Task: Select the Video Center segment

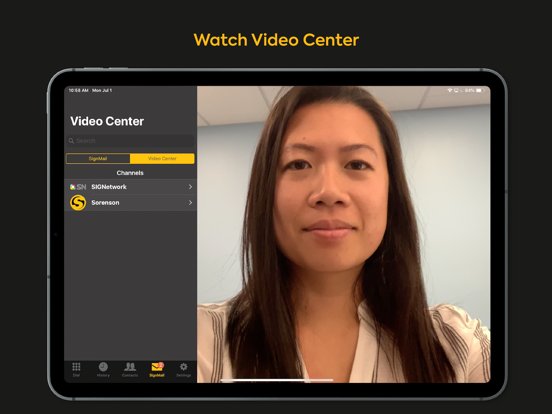Action: pyautogui.click(x=162, y=158)
